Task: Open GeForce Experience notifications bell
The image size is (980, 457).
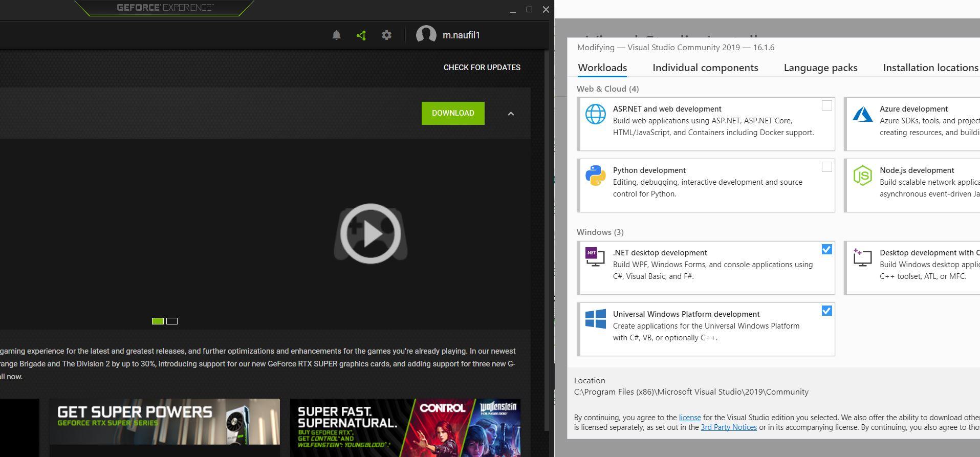Action: point(336,35)
